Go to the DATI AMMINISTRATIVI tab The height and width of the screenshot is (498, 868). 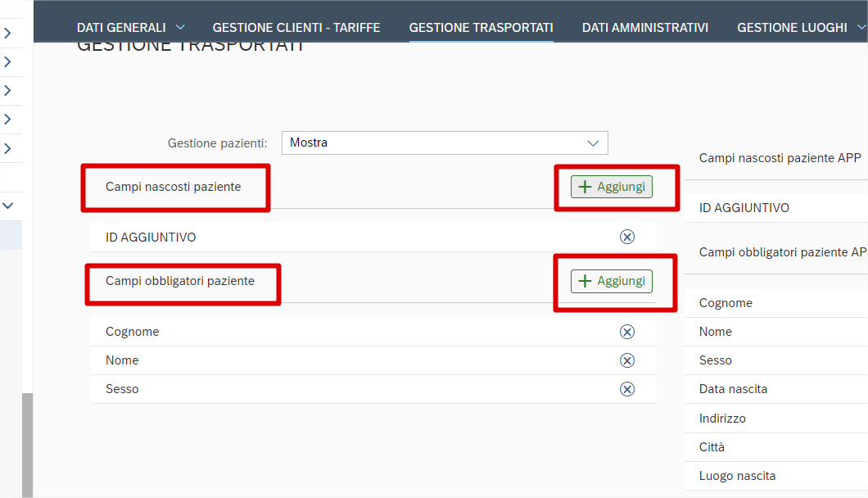click(x=644, y=28)
